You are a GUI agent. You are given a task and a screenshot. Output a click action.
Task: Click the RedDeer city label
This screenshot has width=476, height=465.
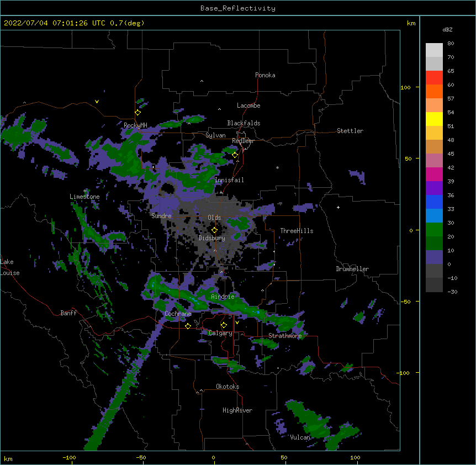coord(243,141)
